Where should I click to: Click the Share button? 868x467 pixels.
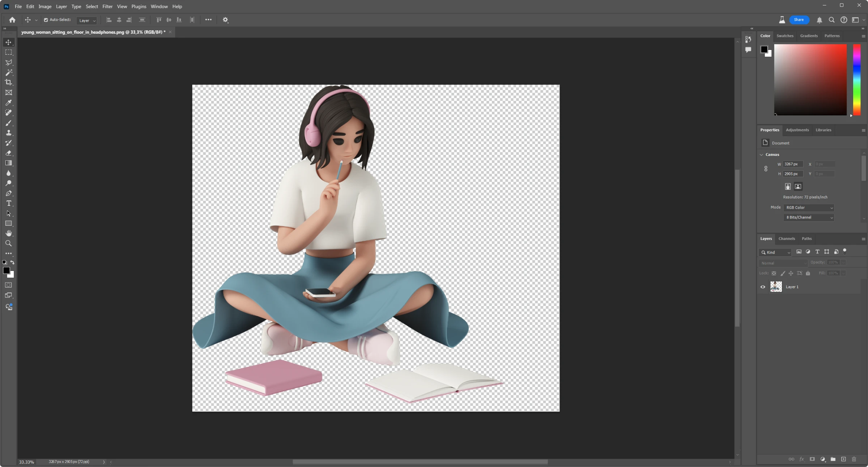coord(799,19)
